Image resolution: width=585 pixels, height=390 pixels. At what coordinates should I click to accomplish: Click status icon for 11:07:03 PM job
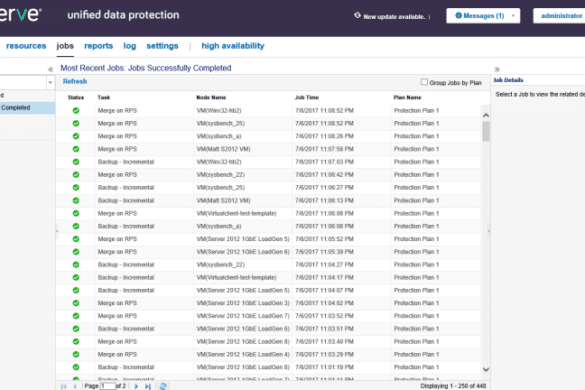[76, 162]
